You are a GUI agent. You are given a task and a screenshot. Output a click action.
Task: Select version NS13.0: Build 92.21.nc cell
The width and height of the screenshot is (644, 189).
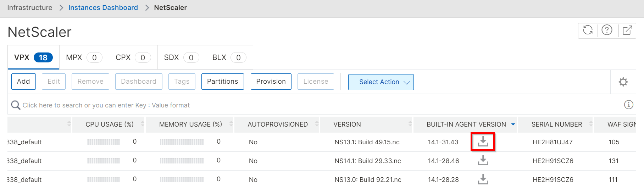click(368, 179)
